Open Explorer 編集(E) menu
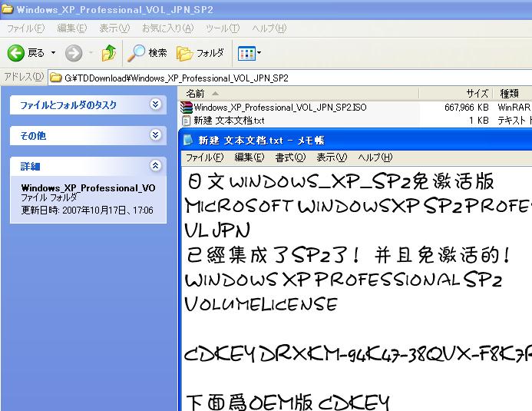Viewport: 532px width, 411px height. pyautogui.click(x=72, y=28)
